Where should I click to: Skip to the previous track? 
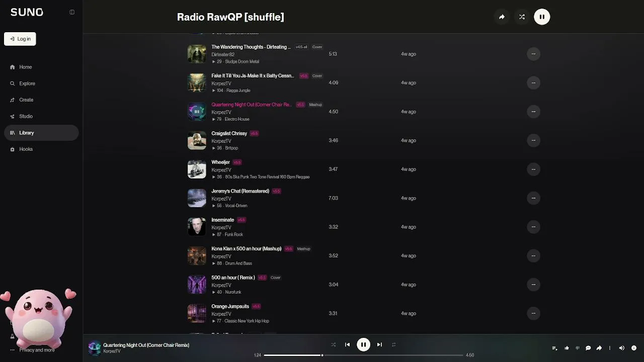(347, 344)
